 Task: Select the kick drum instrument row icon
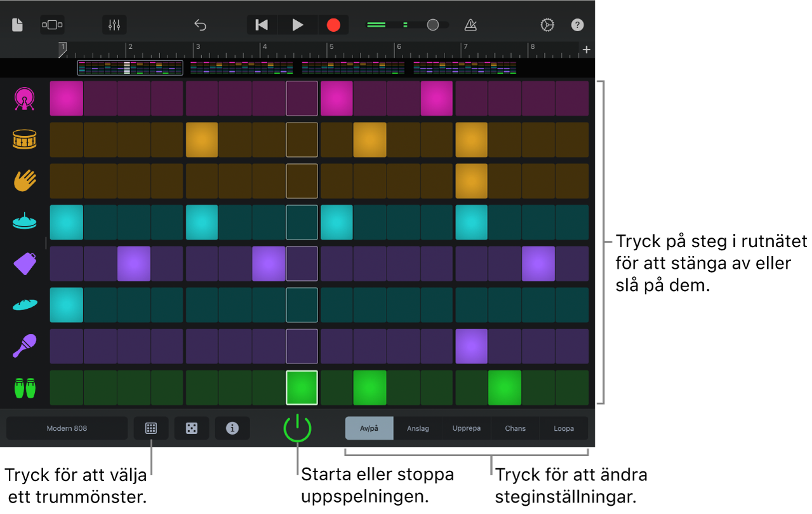click(23, 98)
